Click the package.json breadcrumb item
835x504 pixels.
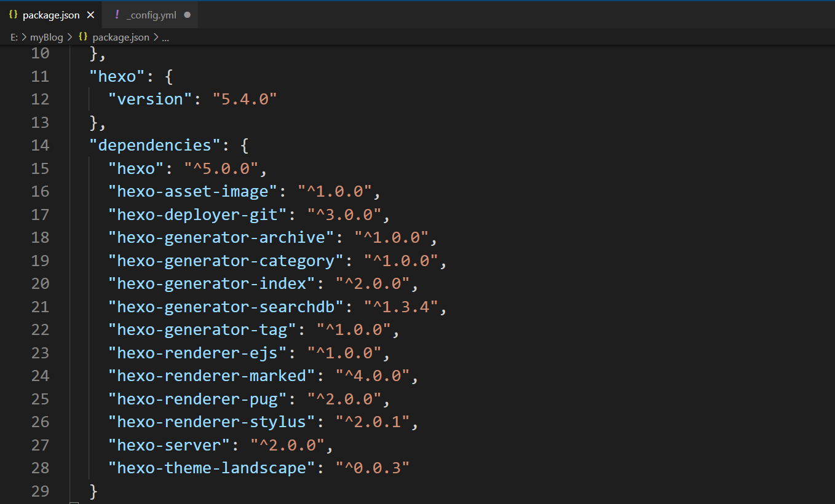tap(121, 37)
